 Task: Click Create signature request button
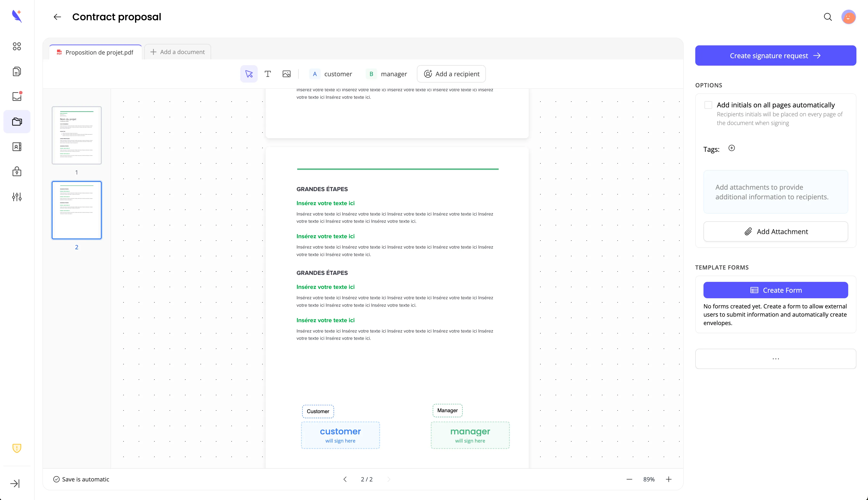776,56
